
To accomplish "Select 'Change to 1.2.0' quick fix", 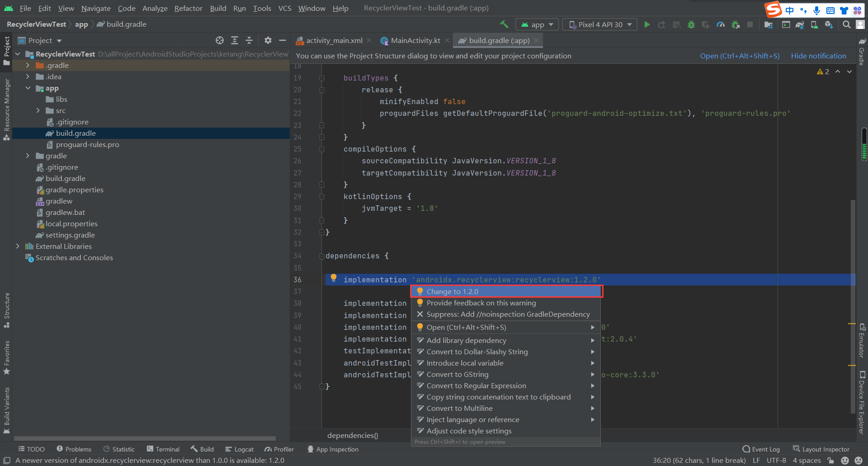I will point(452,291).
